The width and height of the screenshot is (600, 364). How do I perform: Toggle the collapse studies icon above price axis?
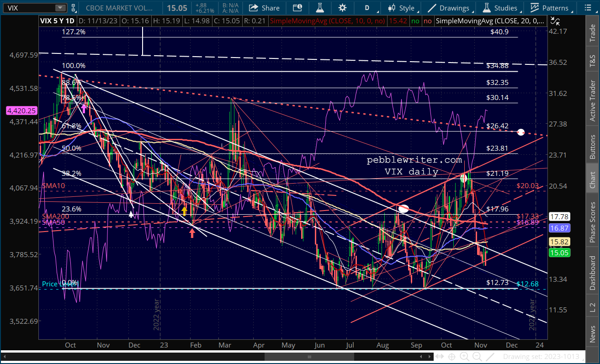click(x=554, y=21)
